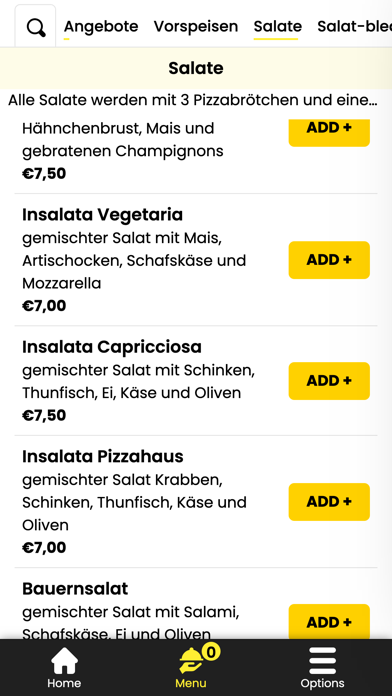Viewport: 392px width, 696px height.
Task: Add Insalata Pizzahaus to order
Action: tap(329, 502)
